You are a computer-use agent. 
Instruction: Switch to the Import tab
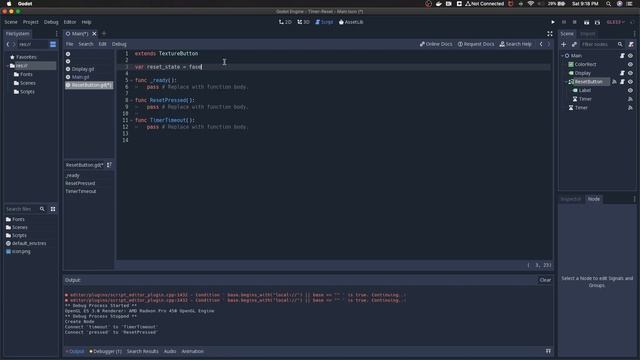pos(587,33)
